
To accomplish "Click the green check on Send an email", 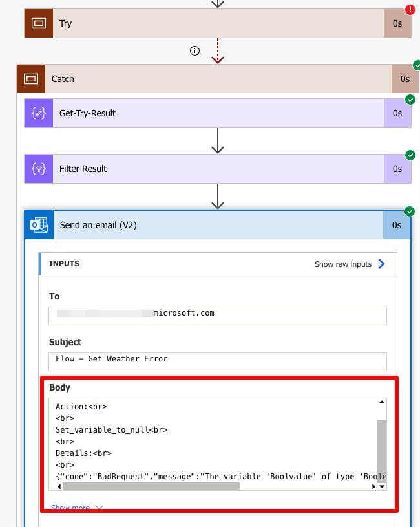I will pos(409,211).
